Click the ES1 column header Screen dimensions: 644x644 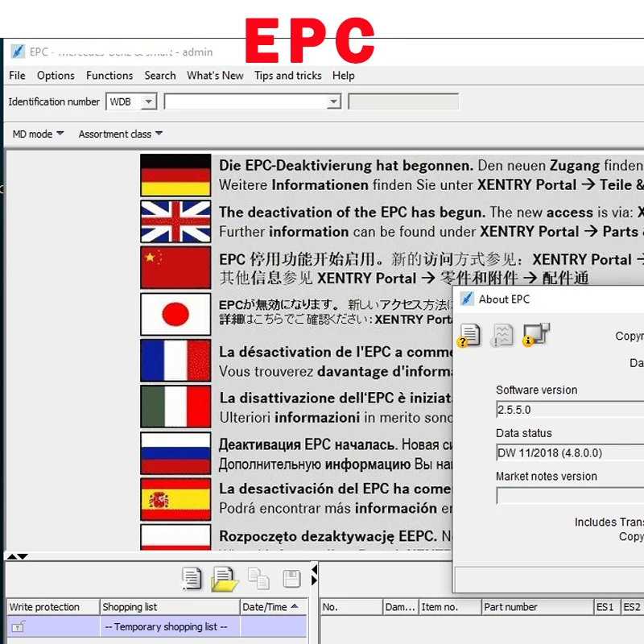point(608,607)
